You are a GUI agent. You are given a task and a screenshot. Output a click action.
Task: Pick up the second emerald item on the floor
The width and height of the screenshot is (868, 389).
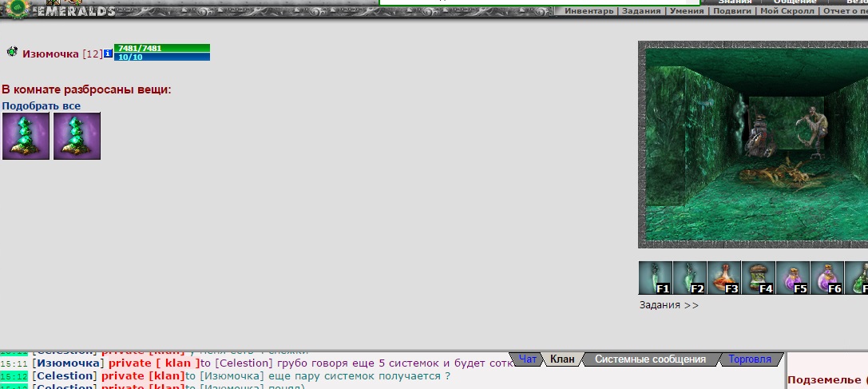77,136
